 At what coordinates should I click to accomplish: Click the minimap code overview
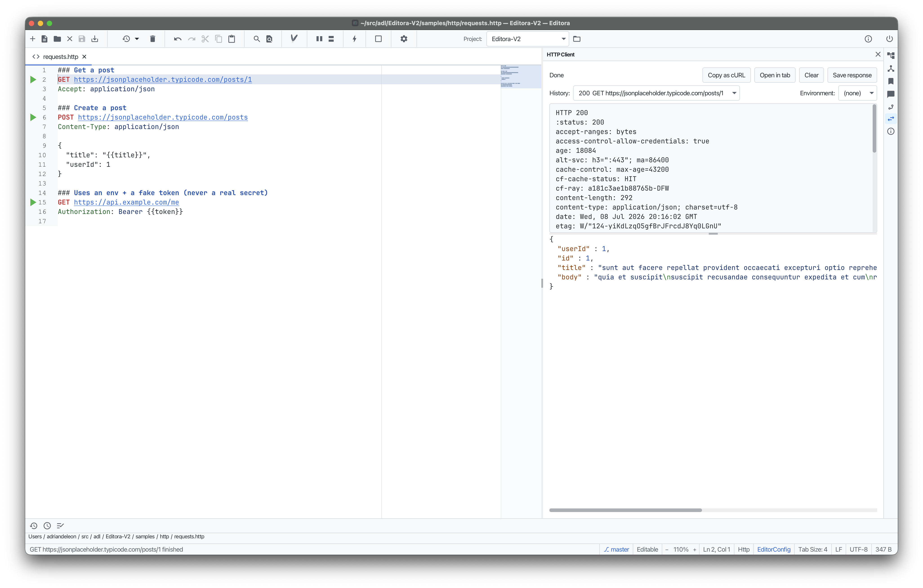click(x=521, y=76)
